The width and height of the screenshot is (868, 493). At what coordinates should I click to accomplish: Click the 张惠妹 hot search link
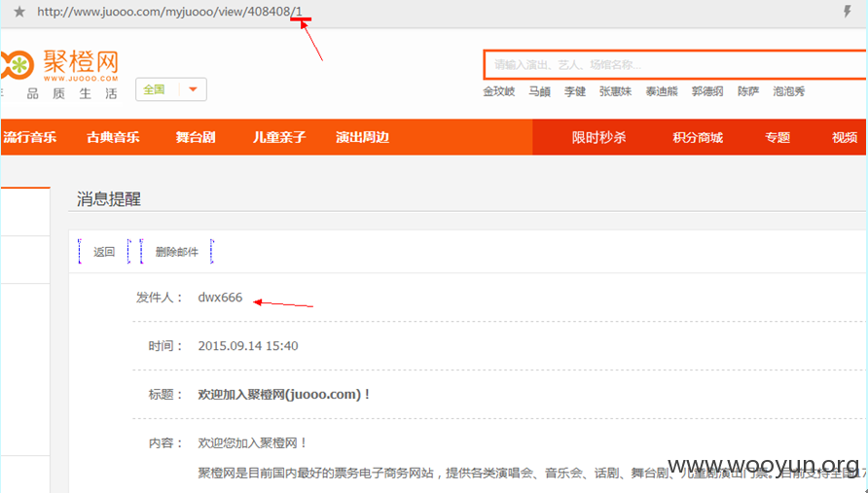point(615,91)
